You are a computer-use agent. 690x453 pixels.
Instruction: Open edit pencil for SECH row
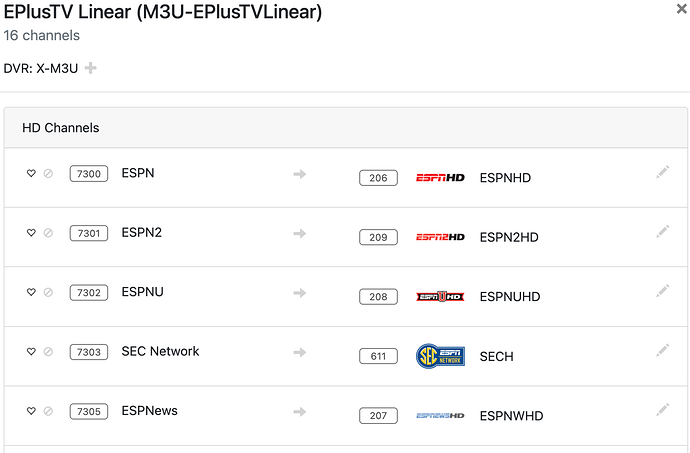pyautogui.click(x=662, y=350)
